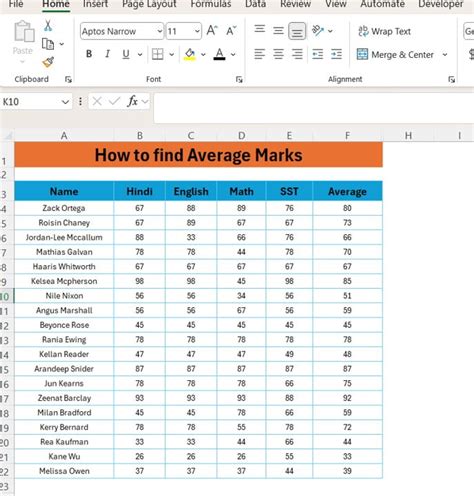Switch to the Developer tab
474x496 pixels.
441,4
